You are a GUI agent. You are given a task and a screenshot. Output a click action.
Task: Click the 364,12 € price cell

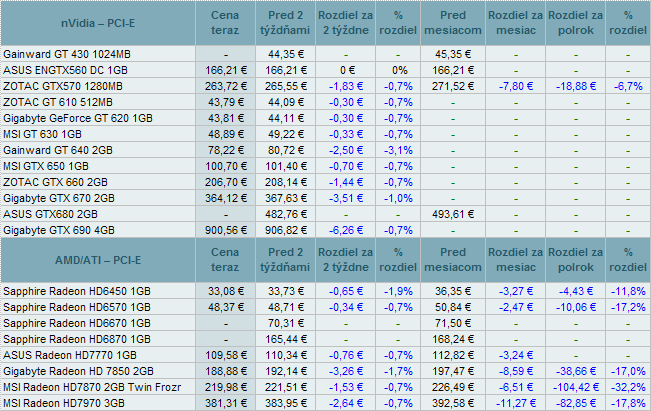coord(225,198)
